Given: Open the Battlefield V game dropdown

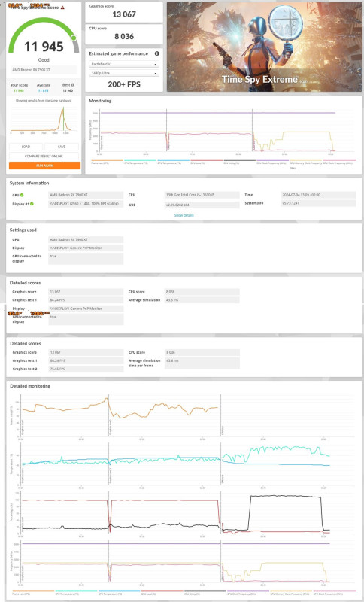Looking at the screenshot, I should pyautogui.click(x=124, y=64).
